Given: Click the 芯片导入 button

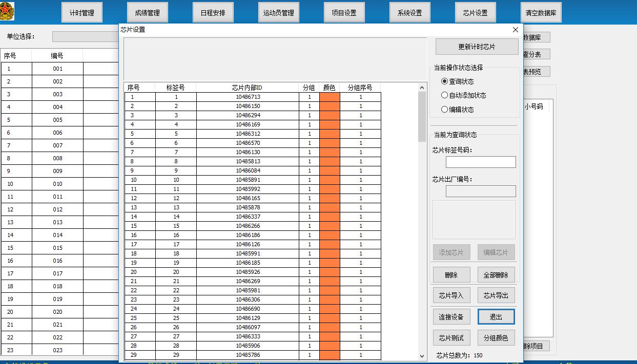Looking at the screenshot, I should (451, 295).
